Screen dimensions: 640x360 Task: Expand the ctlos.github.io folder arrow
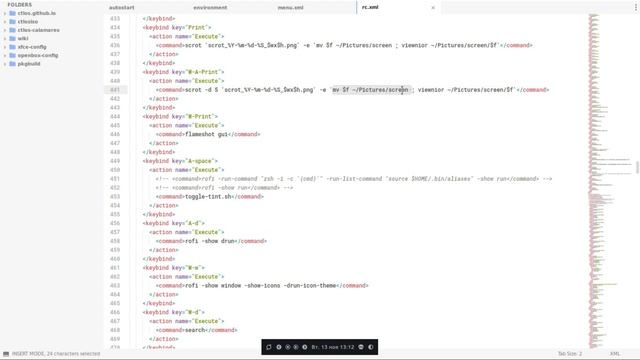tap(5, 13)
